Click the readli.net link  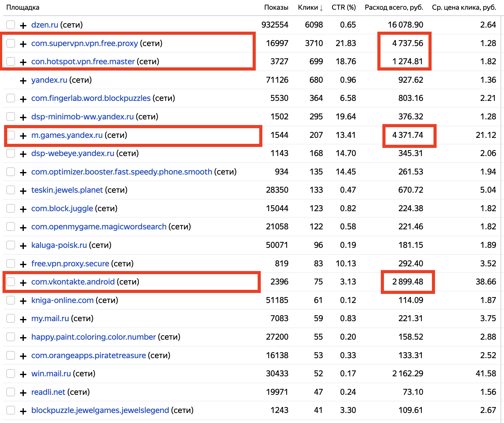48,392
